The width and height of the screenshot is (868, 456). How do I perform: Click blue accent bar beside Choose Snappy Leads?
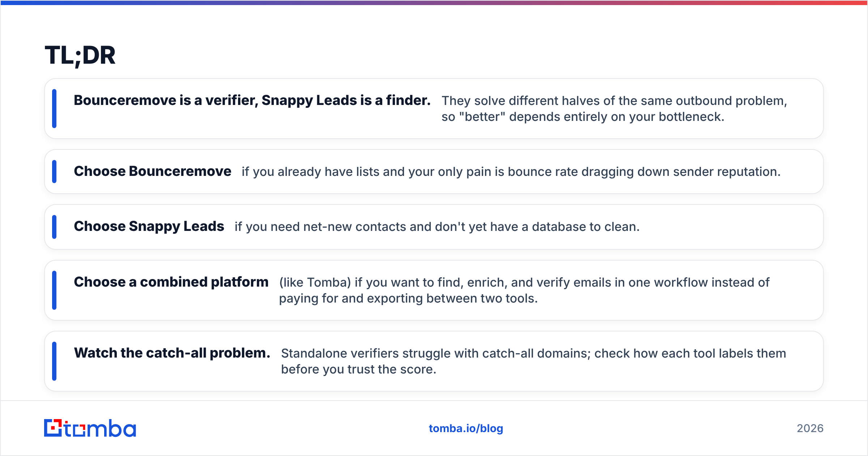coord(54,227)
